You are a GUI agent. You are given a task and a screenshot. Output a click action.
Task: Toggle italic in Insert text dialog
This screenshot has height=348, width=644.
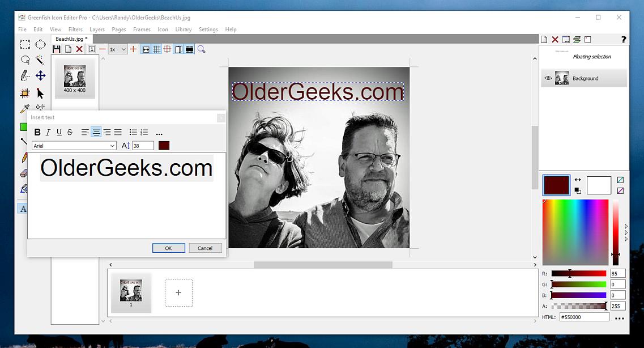[48, 132]
